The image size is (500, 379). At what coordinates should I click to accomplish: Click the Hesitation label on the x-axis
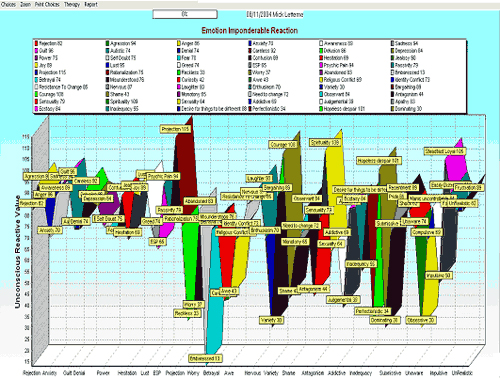127,373
